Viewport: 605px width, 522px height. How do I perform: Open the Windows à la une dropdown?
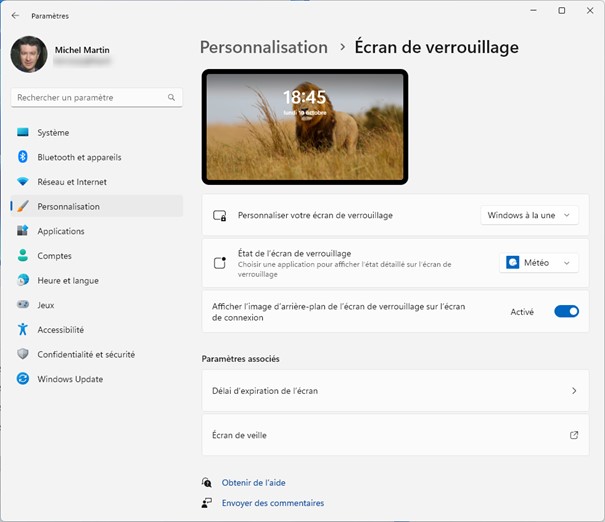(x=529, y=215)
